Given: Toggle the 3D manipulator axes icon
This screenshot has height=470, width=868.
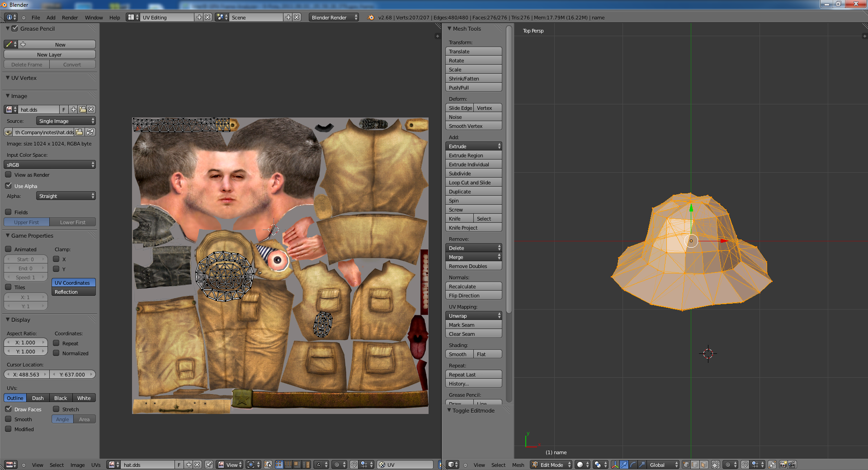Looking at the screenshot, I should (x=615, y=465).
